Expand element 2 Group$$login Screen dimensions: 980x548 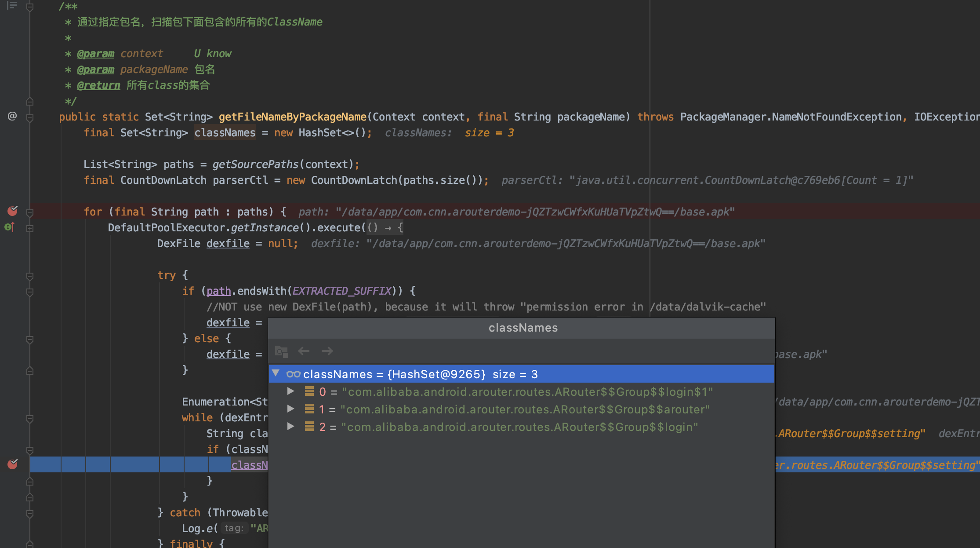click(x=290, y=426)
